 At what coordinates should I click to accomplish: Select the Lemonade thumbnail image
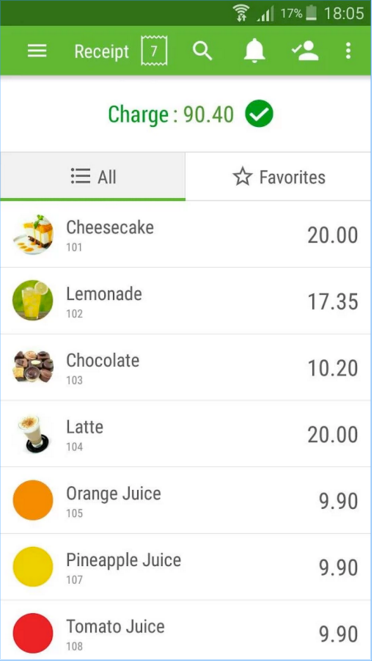pos(33,301)
